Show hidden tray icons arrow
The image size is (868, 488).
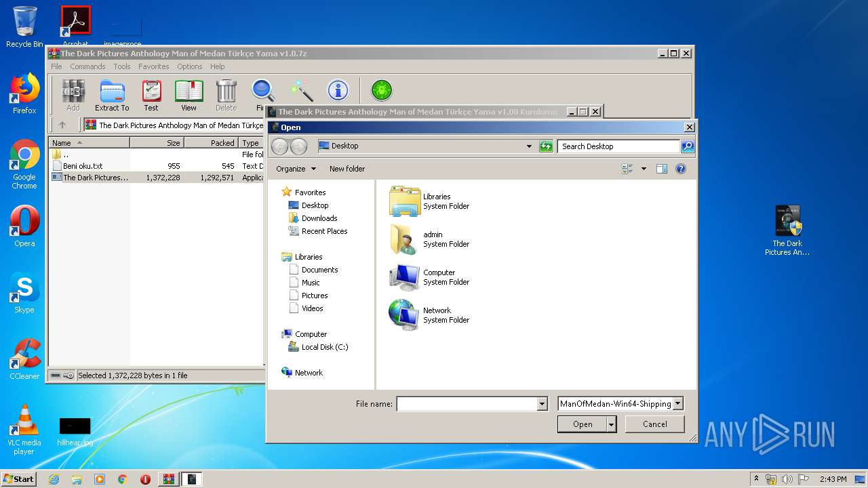click(x=756, y=479)
